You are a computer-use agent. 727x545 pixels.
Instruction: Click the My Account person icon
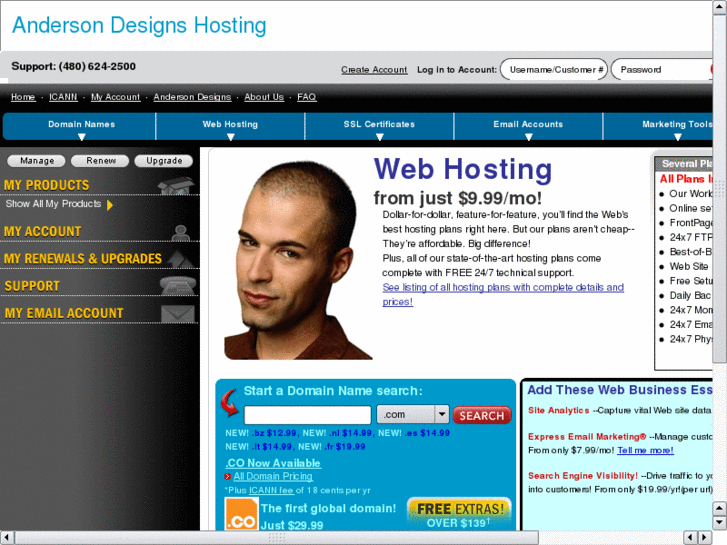[180, 233]
